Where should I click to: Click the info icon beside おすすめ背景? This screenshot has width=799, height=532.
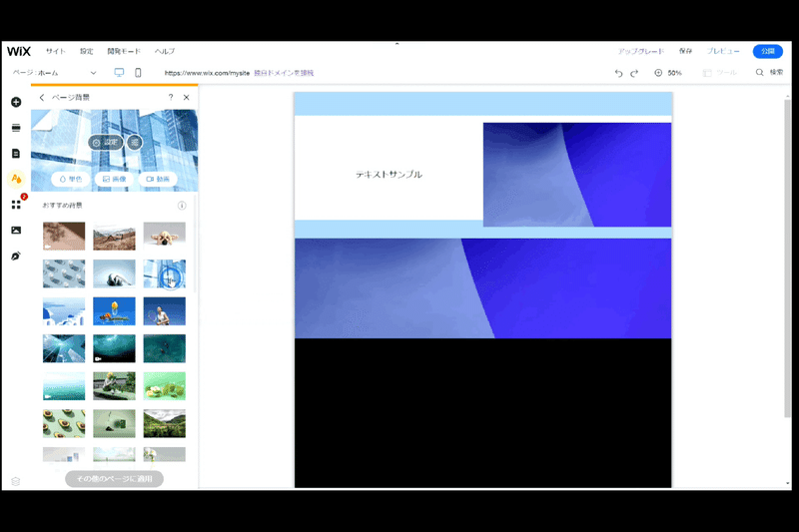(x=182, y=206)
